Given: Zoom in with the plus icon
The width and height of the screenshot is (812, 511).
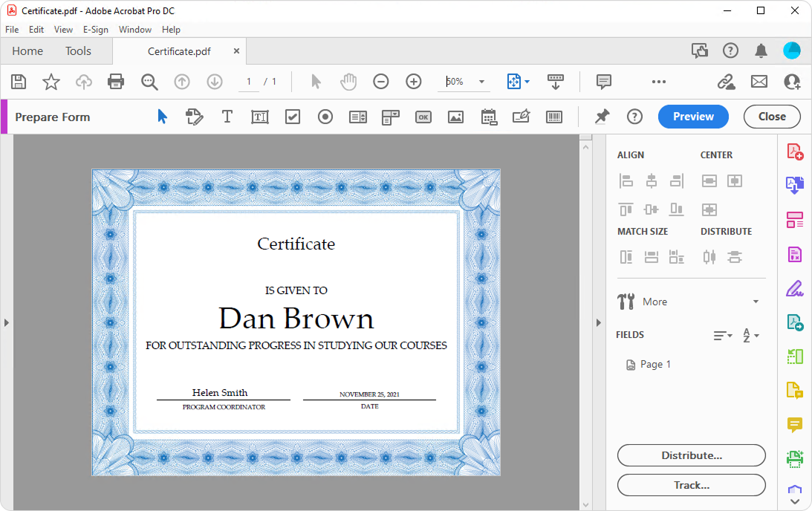Looking at the screenshot, I should point(414,82).
